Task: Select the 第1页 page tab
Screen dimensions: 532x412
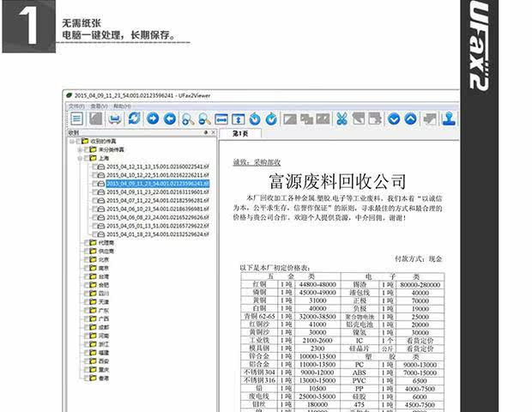Action: point(240,133)
